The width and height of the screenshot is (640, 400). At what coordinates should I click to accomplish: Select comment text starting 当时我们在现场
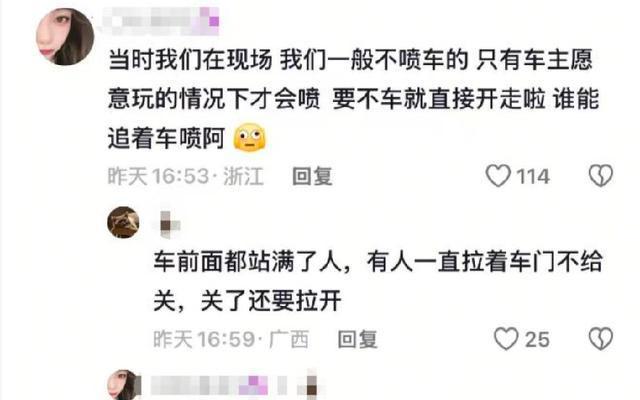pos(353,99)
